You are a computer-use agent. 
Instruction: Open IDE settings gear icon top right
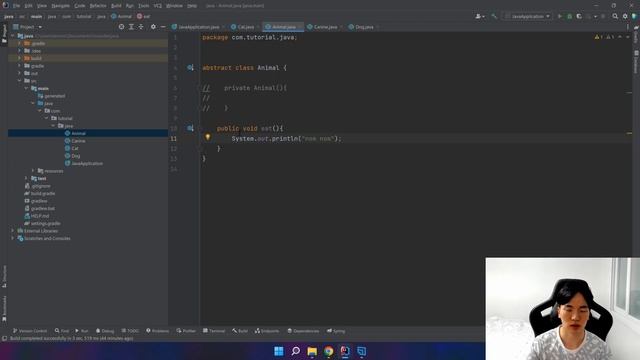pos(625,16)
